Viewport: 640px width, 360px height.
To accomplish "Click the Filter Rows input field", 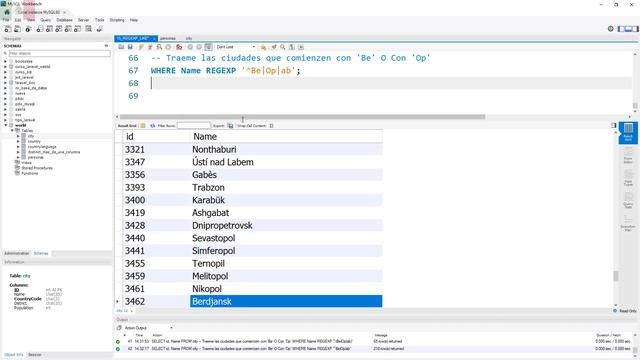I will [x=193, y=126].
